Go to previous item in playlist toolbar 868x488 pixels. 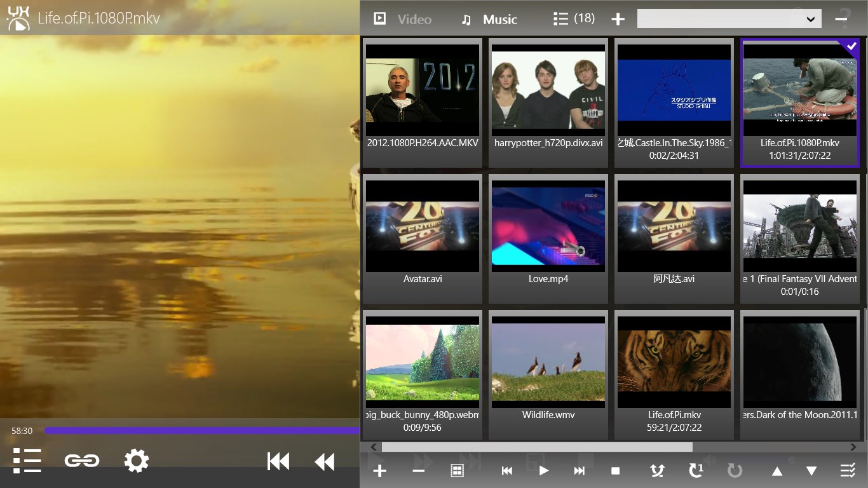[x=507, y=471]
